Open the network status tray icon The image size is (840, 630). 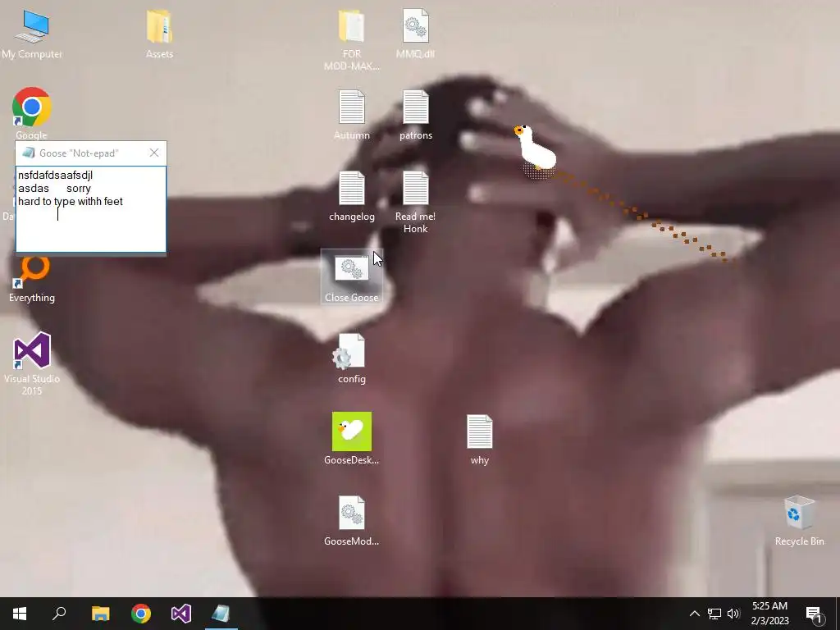tap(714, 614)
